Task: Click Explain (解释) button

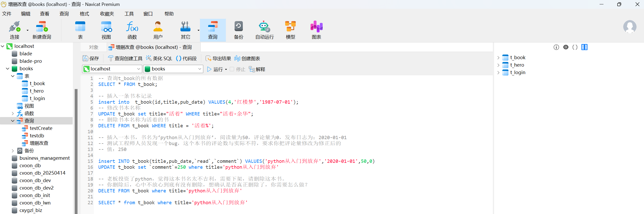Action: pyautogui.click(x=257, y=69)
